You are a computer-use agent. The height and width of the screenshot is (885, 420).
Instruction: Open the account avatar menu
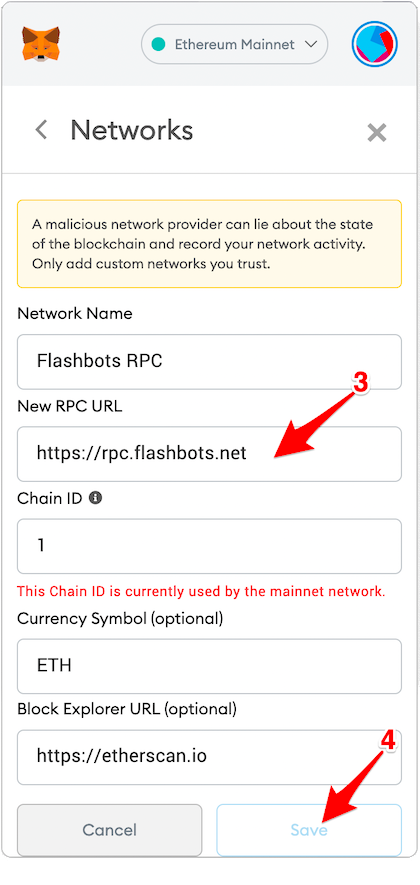coord(374,44)
